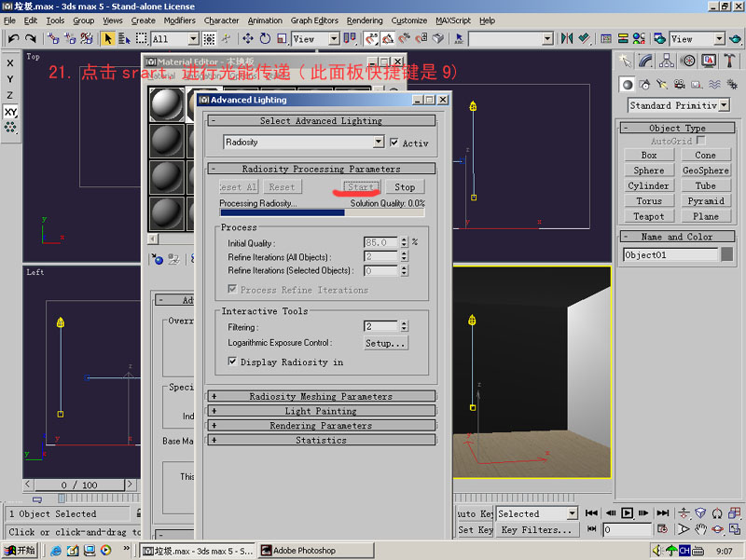Pick the rectangular selection region tool
The height and width of the screenshot is (560, 746).
click(142, 38)
